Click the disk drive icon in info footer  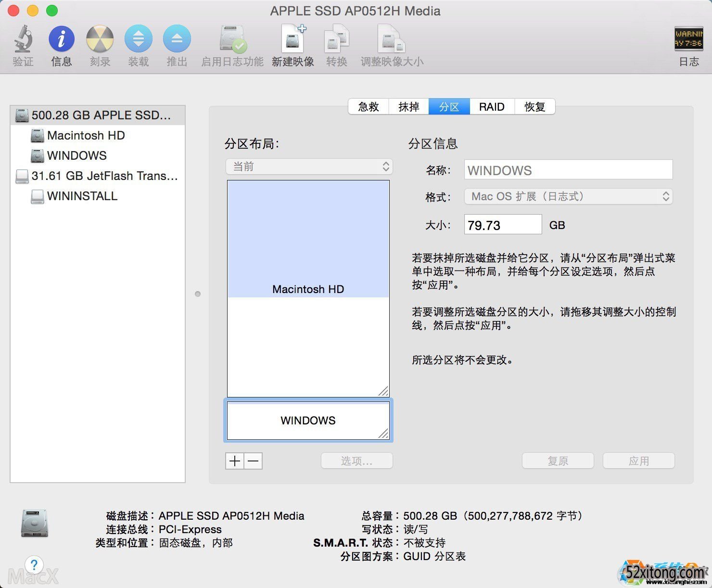tap(35, 524)
